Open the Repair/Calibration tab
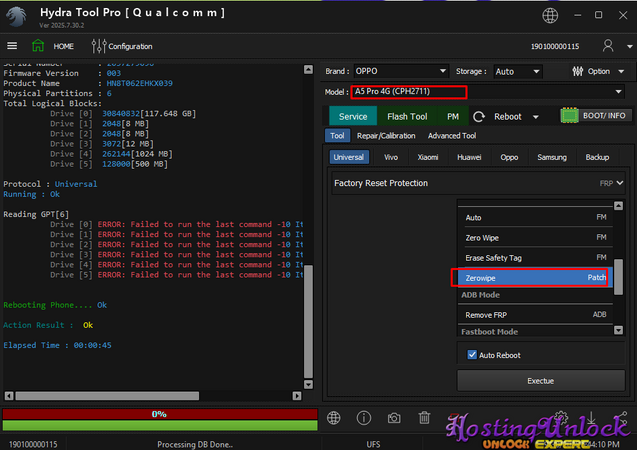This screenshot has width=637, height=450. (x=386, y=136)
